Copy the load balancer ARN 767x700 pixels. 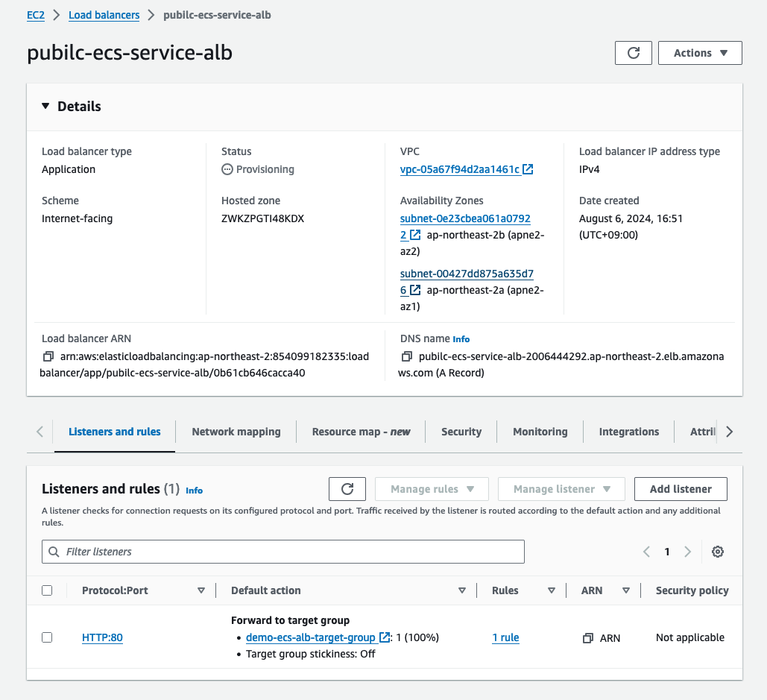click(x=48, y=356)
